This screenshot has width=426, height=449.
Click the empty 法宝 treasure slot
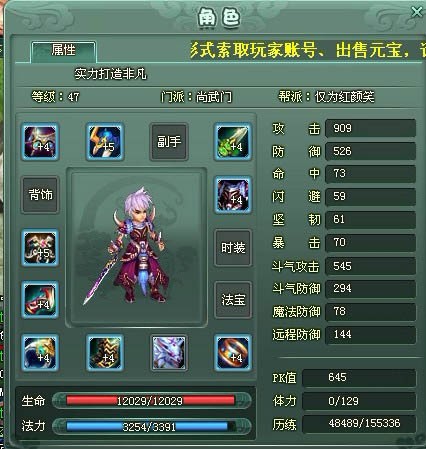click(233, 300)
